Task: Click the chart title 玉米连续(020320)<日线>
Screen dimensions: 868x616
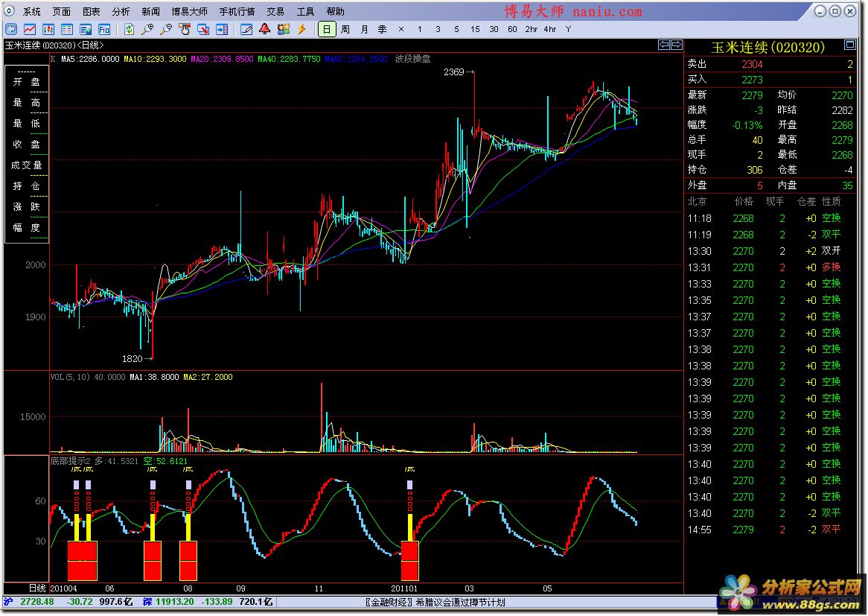Action: 54,45
